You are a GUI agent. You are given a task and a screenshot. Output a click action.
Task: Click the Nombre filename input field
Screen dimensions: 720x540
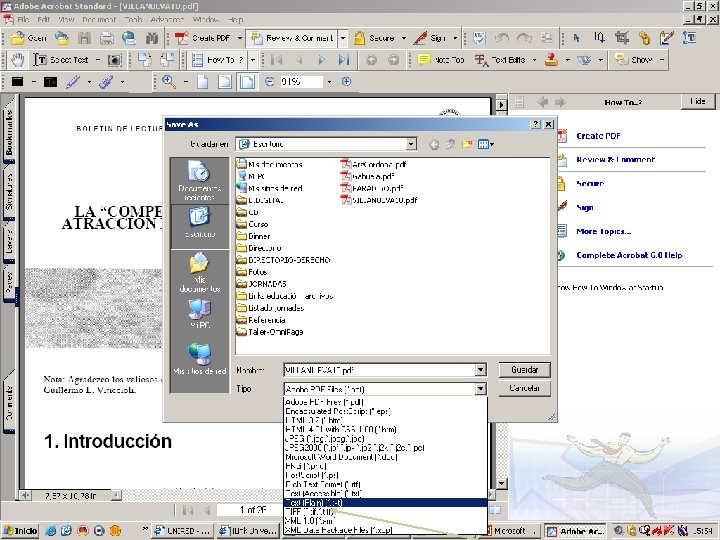(x=378, y=369)
